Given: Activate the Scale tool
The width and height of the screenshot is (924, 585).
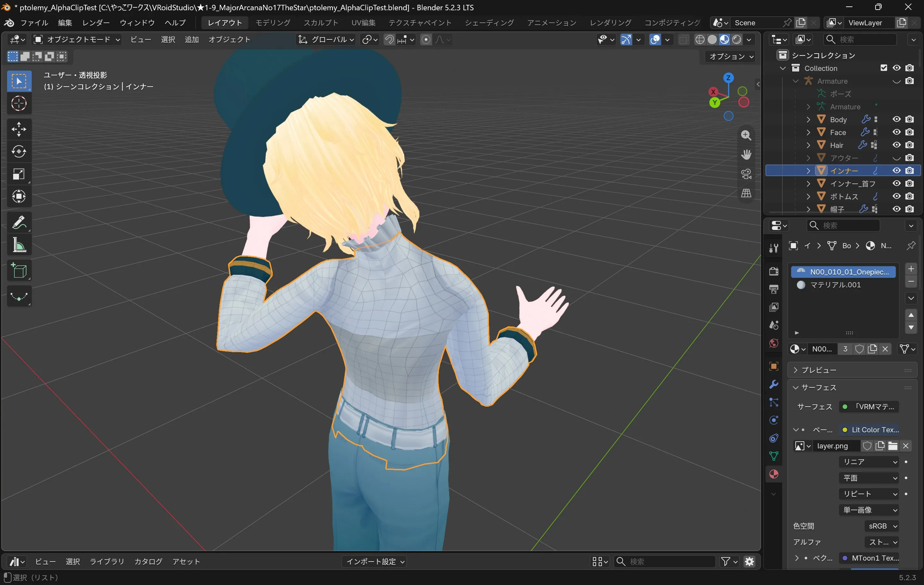Looking at the screenshot, I should pos(19,174).
